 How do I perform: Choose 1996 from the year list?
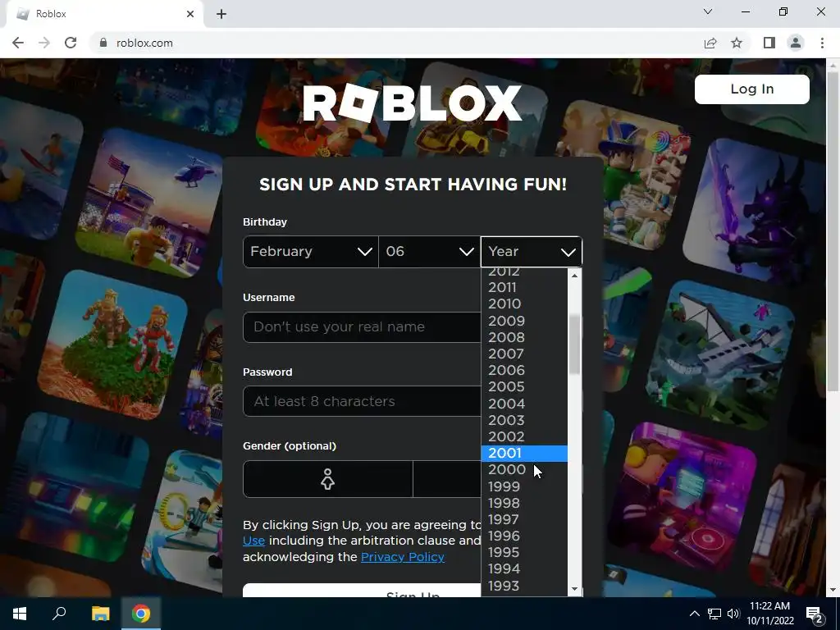pos(524,536)
